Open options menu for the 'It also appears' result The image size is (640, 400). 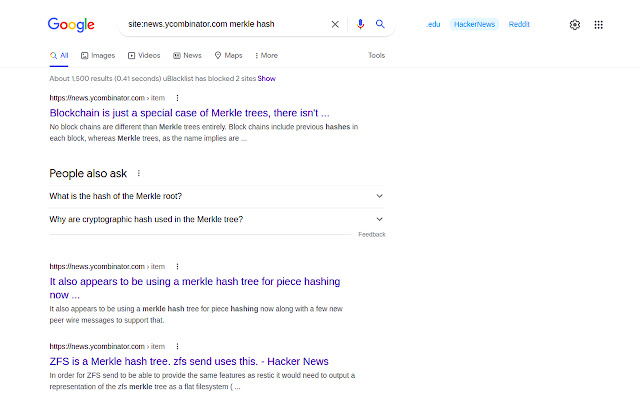177,267
